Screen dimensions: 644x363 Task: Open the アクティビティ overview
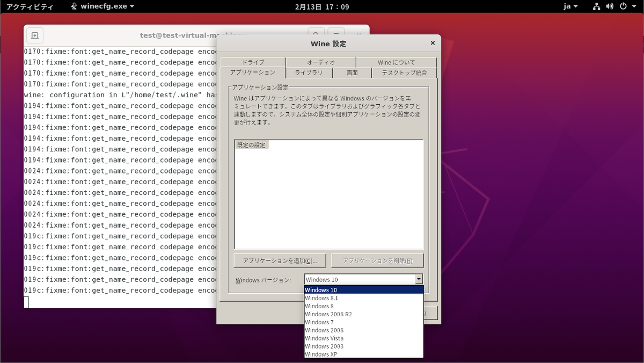pos(30,6)
